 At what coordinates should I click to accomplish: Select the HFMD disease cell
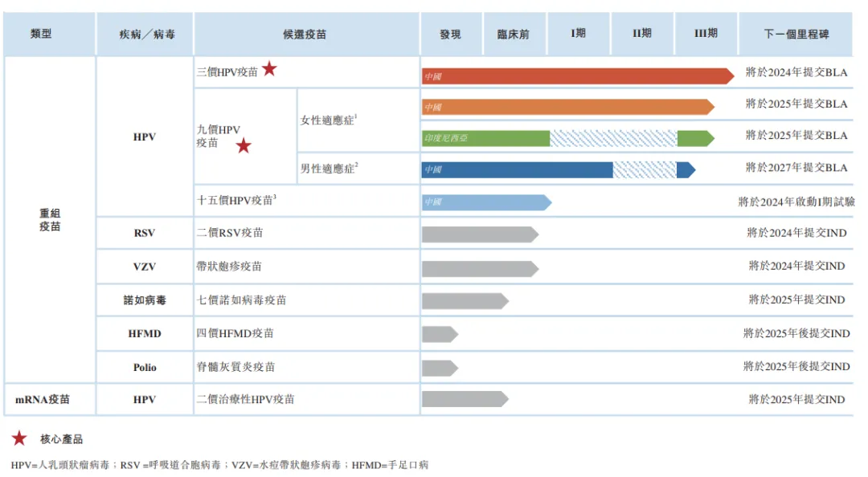tap(145, 334)
